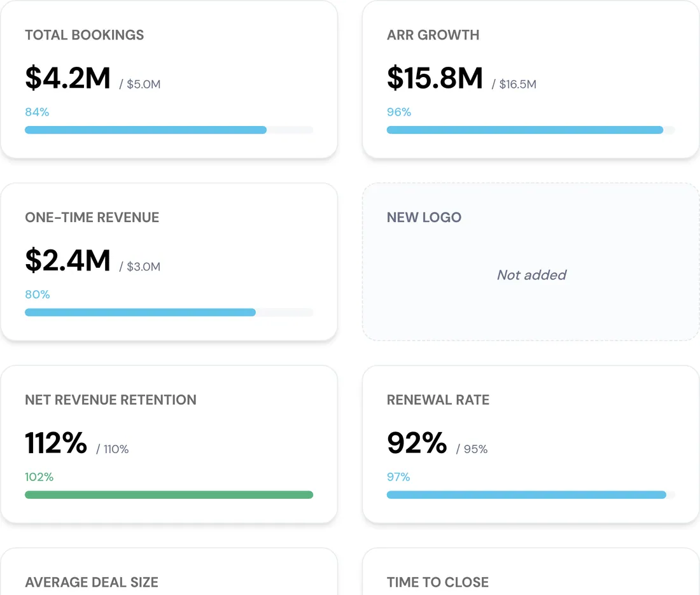The height and width of the screenshot is (595, 700).
Task: Click the / 95% target text
Action: click(x=472, y=449)
